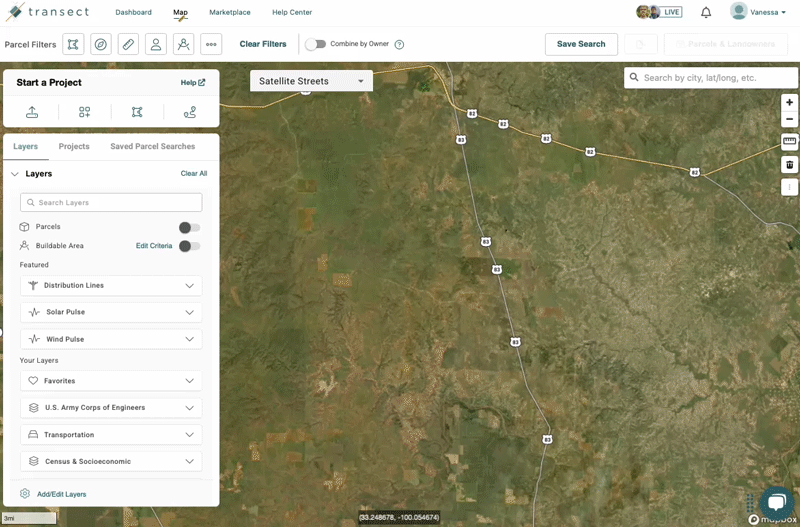The height and width of the screenshot is (527, 800).
Task: Zoom in with the plus button
Action: [x=789, y=102]
